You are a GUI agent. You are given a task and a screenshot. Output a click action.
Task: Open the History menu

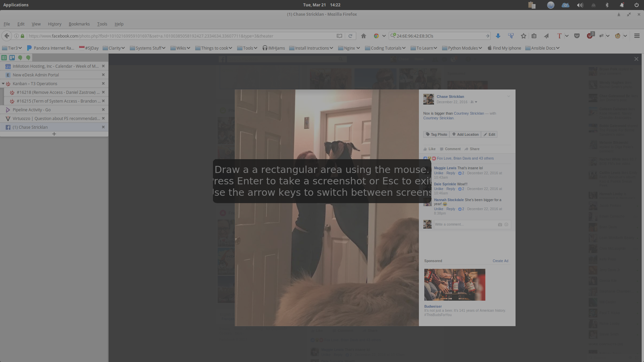(x=54, y=24)
